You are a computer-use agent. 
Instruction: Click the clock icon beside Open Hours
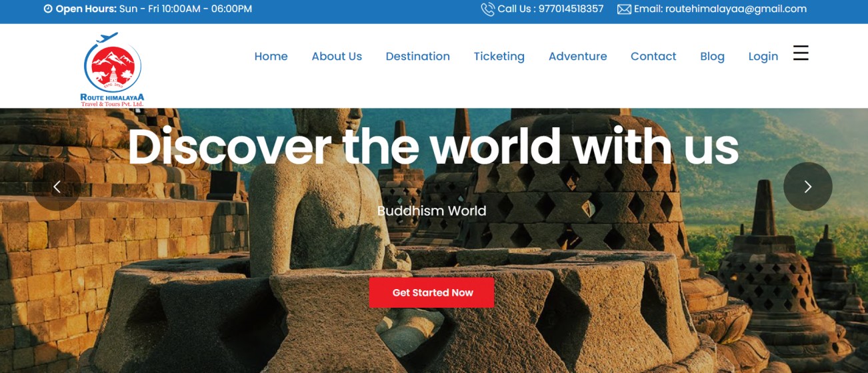pyautogui.click(x=48, y=9)
